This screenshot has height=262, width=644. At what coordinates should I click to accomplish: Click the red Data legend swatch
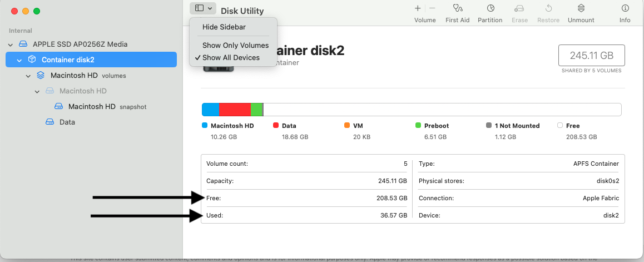276,125
